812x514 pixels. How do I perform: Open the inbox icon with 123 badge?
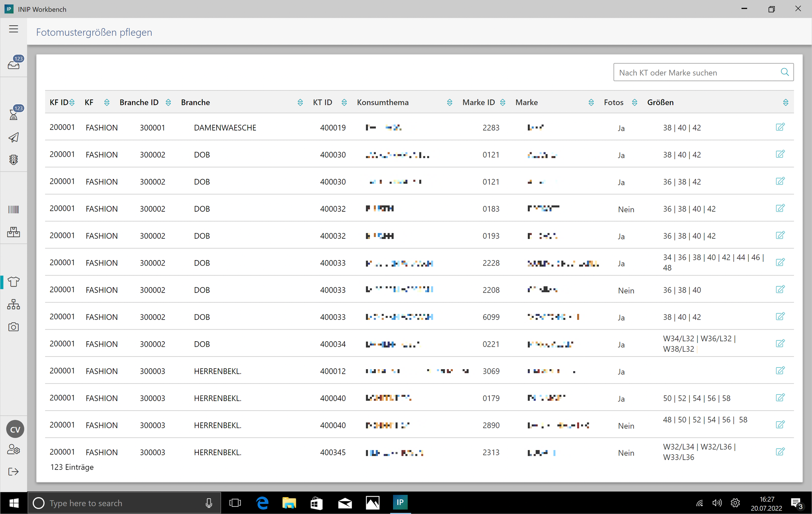pos(14,64)
